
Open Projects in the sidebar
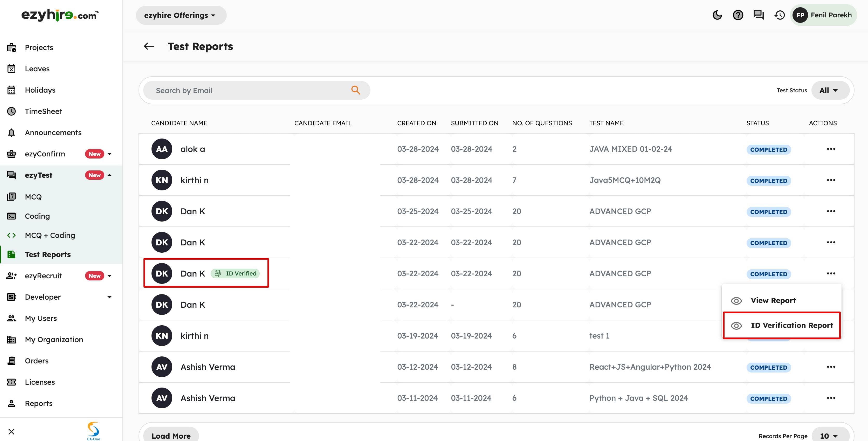coord(39,47)
